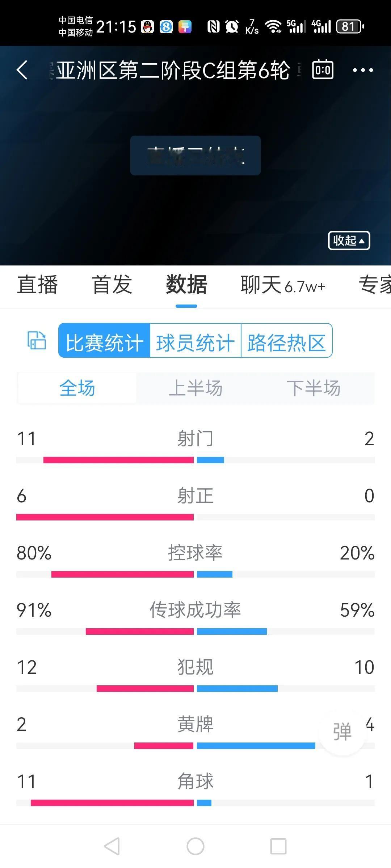Image resolution: width=391 pixels, height=868 pixels.
Task: Open the 0:0 scoreboard icon
Action: (323, 69)
